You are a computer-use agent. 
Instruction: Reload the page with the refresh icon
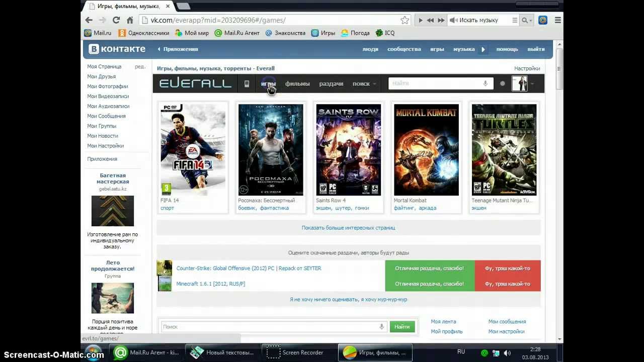click(116, 20)
